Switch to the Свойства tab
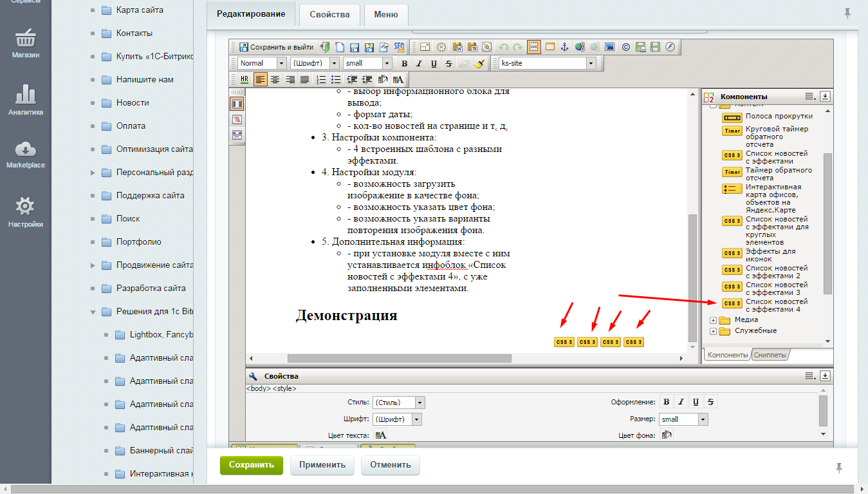 pos(329,14)
